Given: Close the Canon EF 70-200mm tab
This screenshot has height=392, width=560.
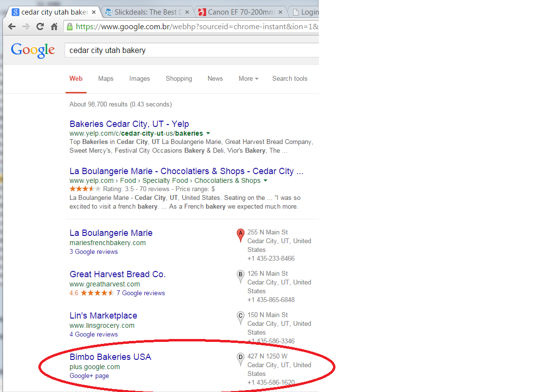Looking at the screenshot, I should tap(280, 12).
